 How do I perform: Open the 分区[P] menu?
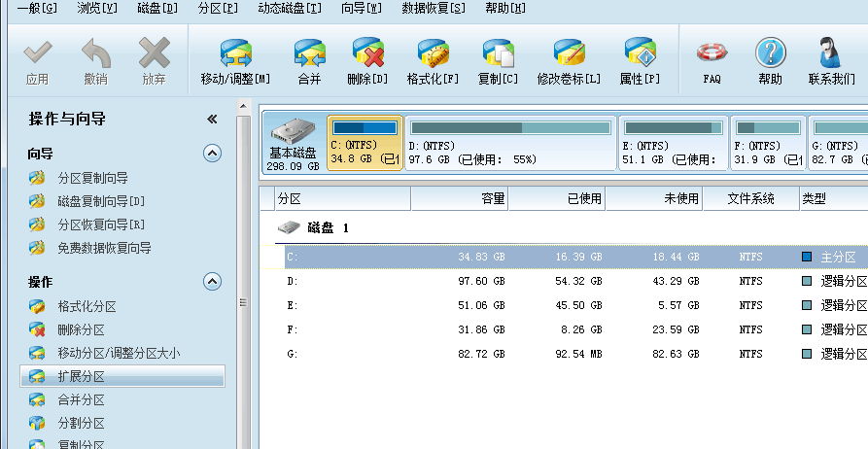(x=218, y=9)
